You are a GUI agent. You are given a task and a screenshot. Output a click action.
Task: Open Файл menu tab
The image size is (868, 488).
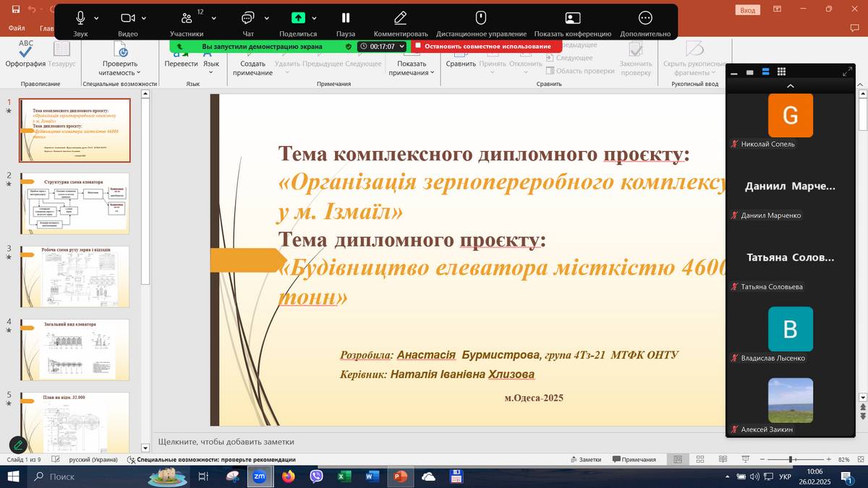click(x=17, y=29)
